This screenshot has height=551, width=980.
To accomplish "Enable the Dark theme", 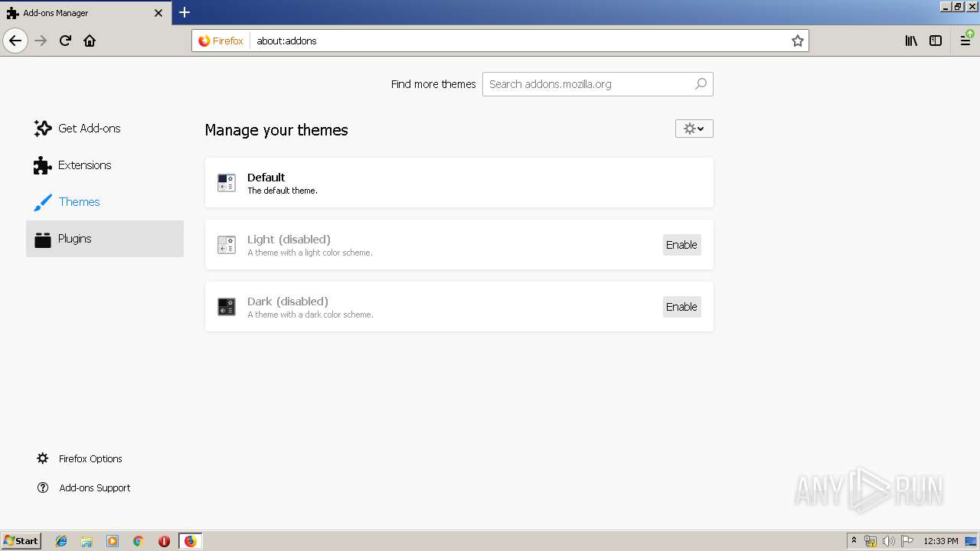I will click(681, 307).
